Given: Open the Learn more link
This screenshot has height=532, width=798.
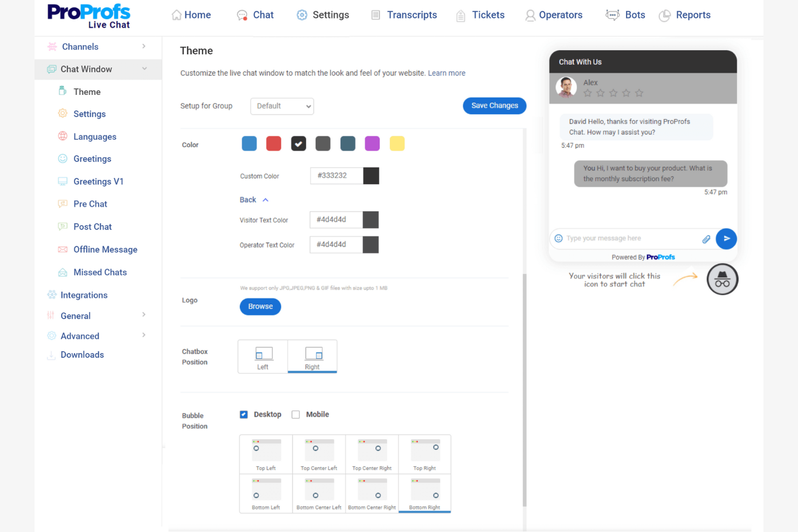Looking at the screenshot, I should coord(446,73).
